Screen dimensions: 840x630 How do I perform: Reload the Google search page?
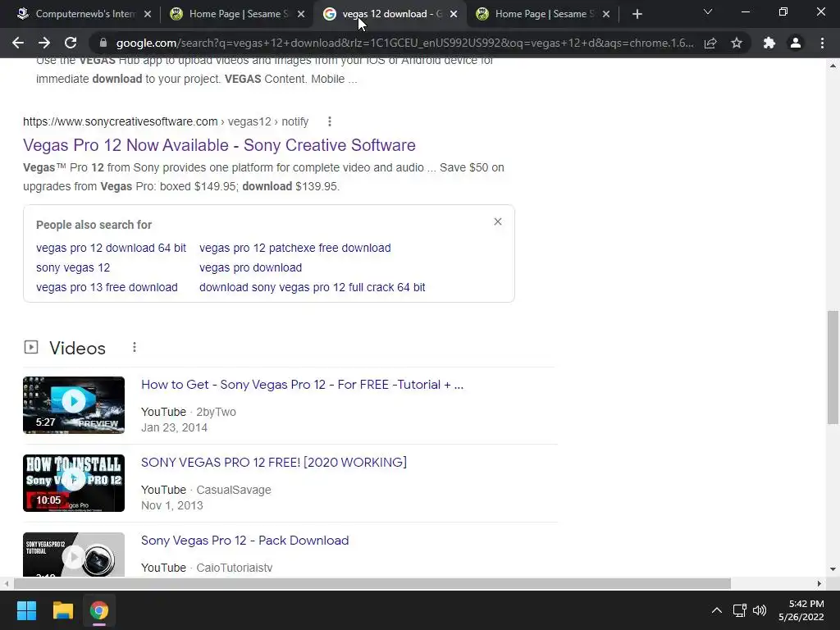[x=71, y=43]
